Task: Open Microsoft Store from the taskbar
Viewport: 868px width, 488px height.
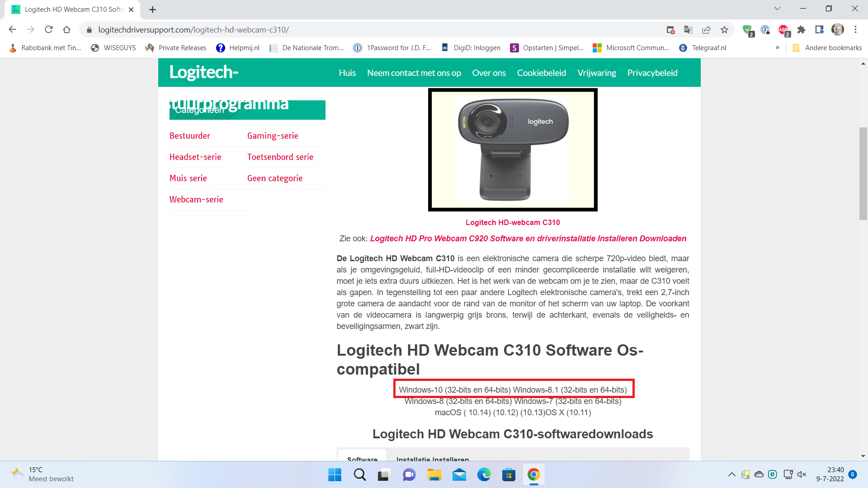Action: (x=509, y=475)
